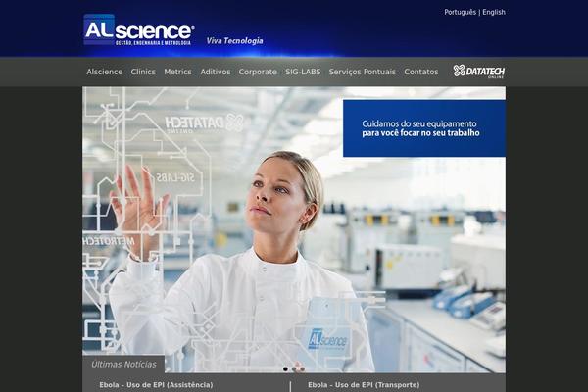Go to the Aditivos section
The width and height of the screenshot is (588, 392).
[216, 72]
